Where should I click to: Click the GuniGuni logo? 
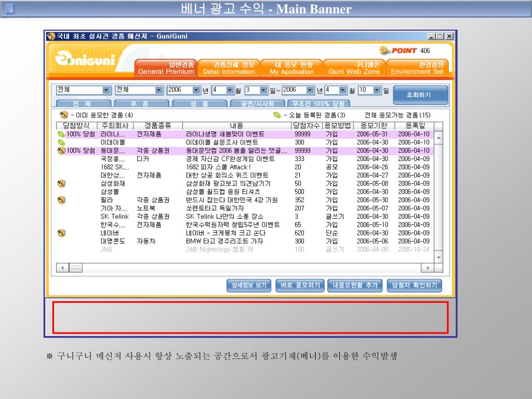[x=85, y=59]
